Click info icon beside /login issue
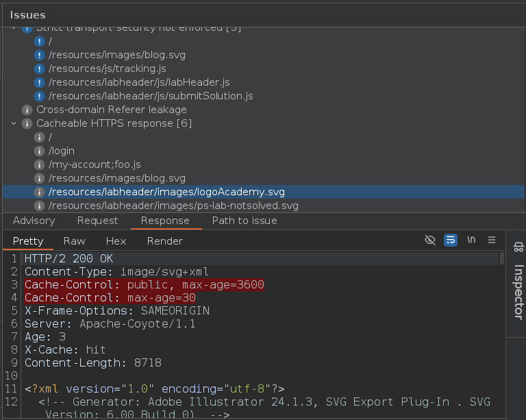The width and height of the screenshot is (526, 420). [x=39, y=151]
